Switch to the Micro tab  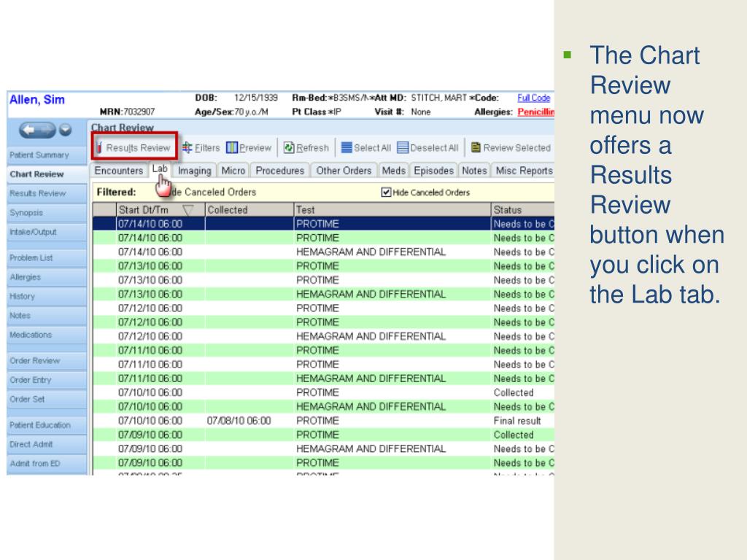233,171
